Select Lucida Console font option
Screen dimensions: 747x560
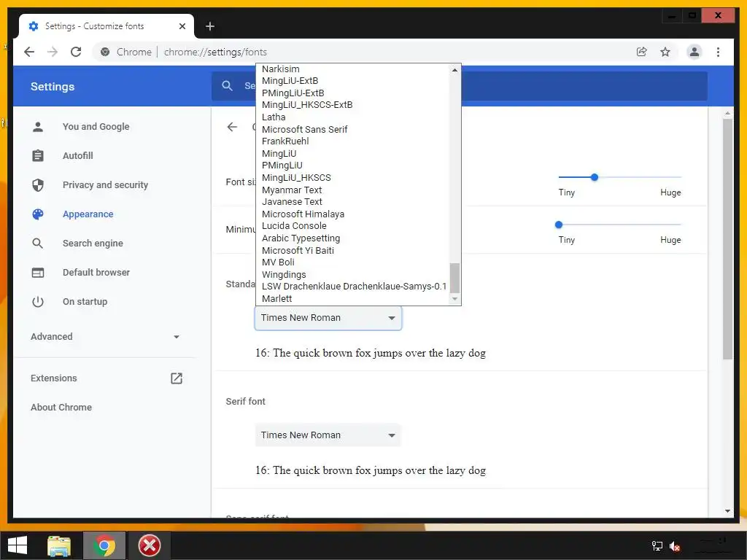[x=352, y=226]
